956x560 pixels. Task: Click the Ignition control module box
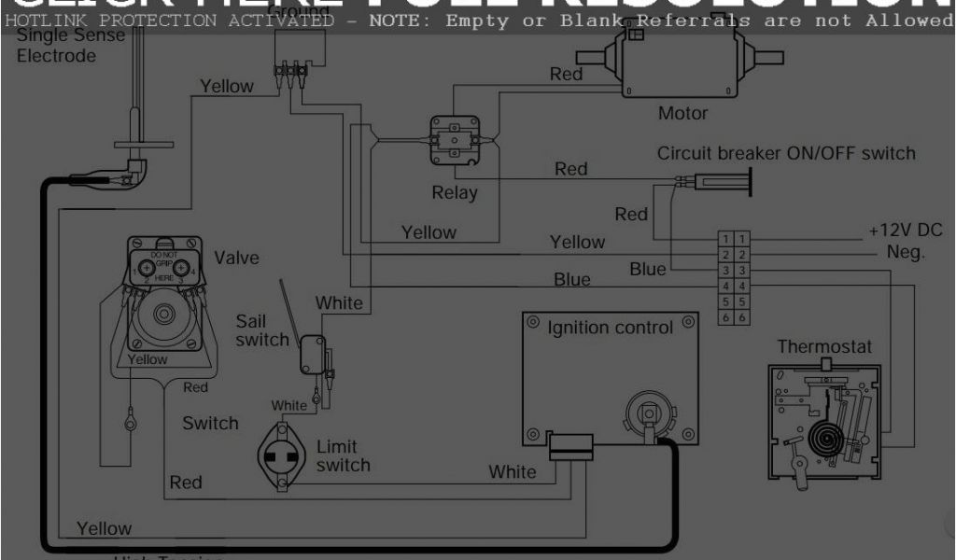pyautogui.click(x=610, y=378)
